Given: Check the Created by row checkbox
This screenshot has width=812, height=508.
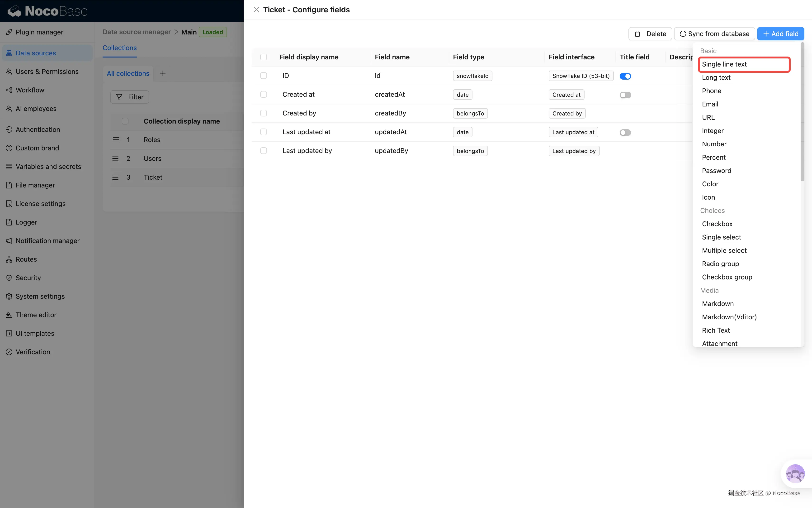Looking at the screenshot, I should (264, 113).
